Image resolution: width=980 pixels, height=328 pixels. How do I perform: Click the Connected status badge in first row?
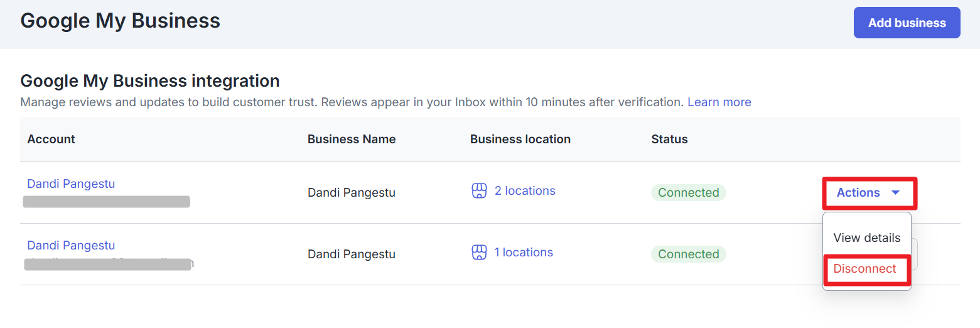pyautogui.click(x=688, y=193)
